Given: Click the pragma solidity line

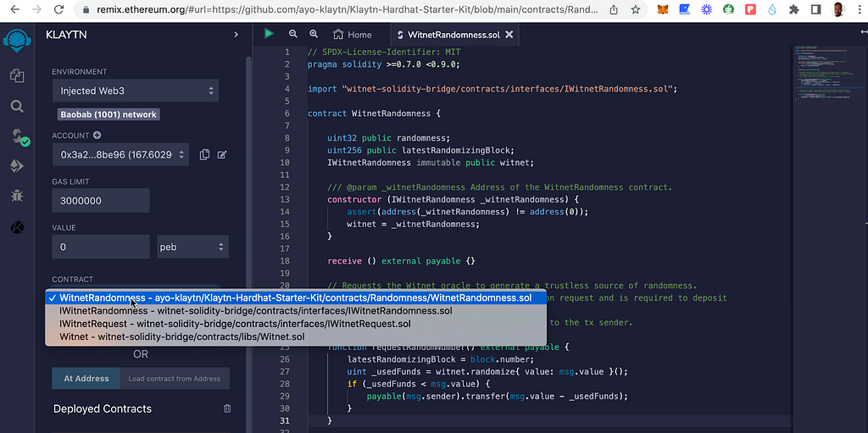Looking at the screenshot, I should (384, 64).
